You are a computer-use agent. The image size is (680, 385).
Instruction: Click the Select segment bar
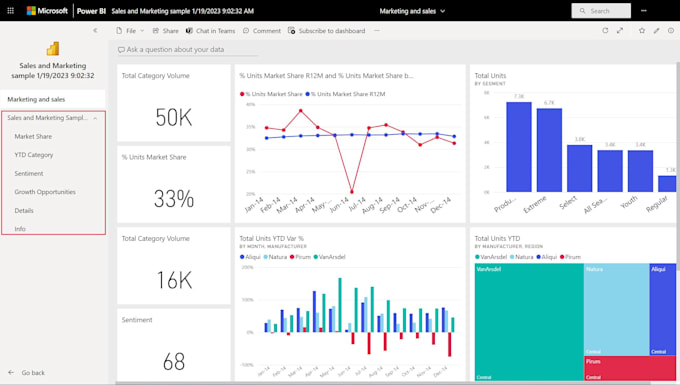[580, 168]
